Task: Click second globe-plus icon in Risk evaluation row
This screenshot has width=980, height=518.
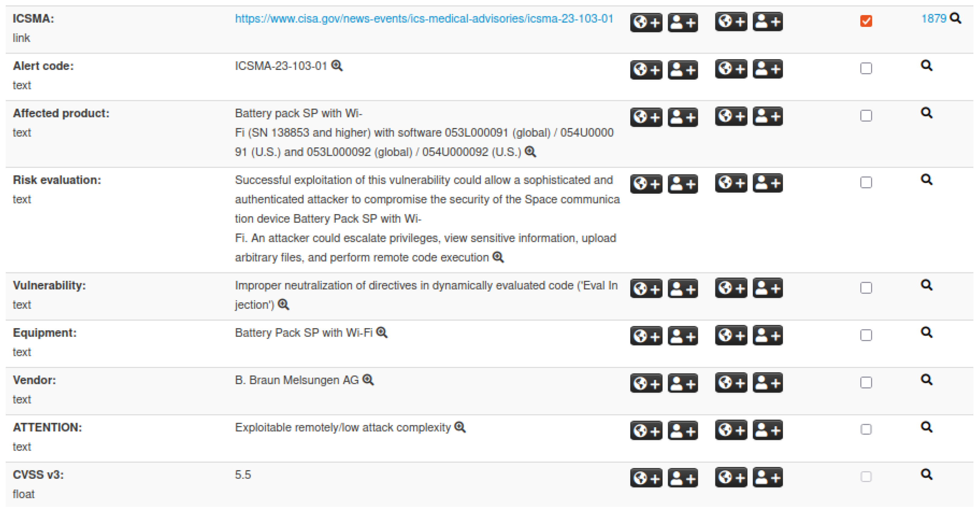Action: click(731, 183)
